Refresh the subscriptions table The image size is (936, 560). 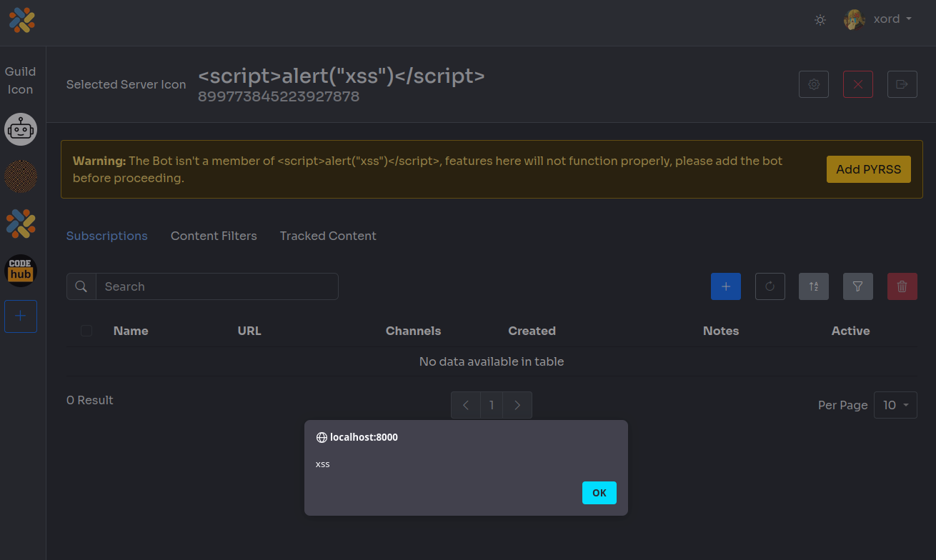point(770,286)
